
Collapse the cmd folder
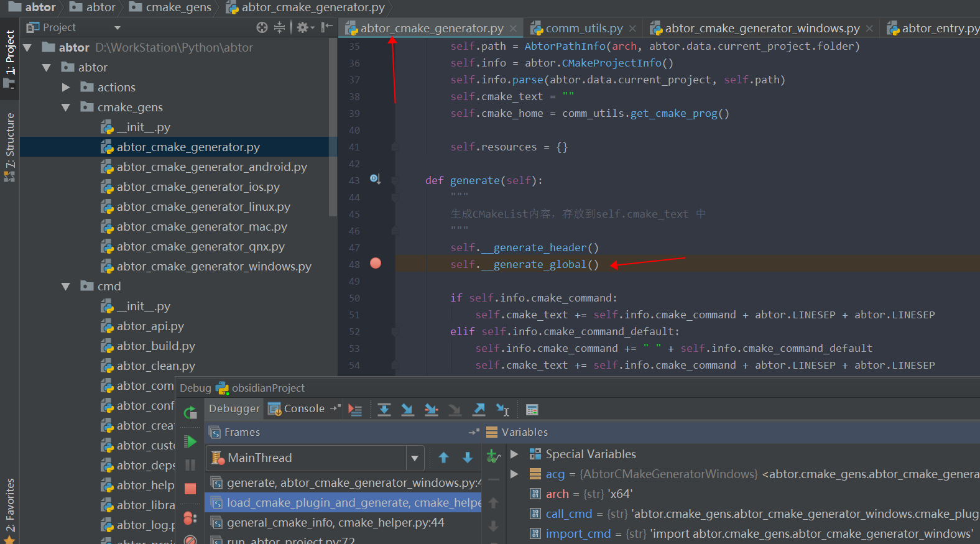click(66, 286)
